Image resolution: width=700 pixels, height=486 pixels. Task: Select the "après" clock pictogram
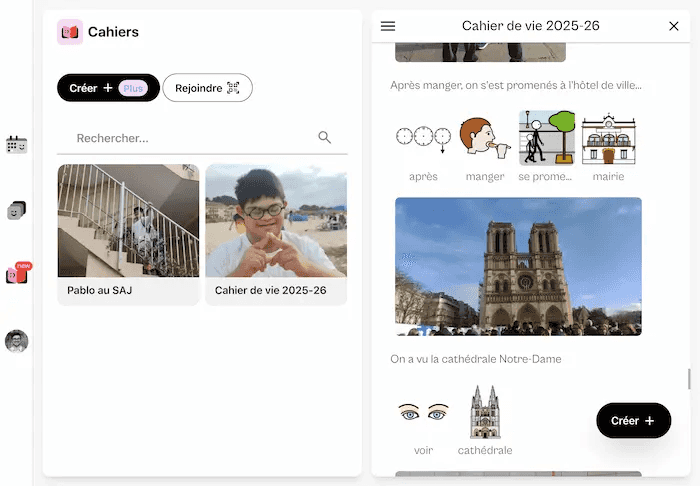pyautogui.click(x=423, y=138)
